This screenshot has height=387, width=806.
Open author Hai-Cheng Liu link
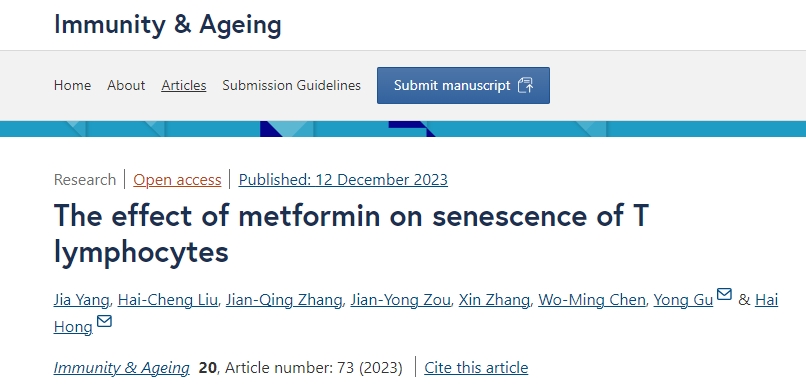(x=168, y=300)
